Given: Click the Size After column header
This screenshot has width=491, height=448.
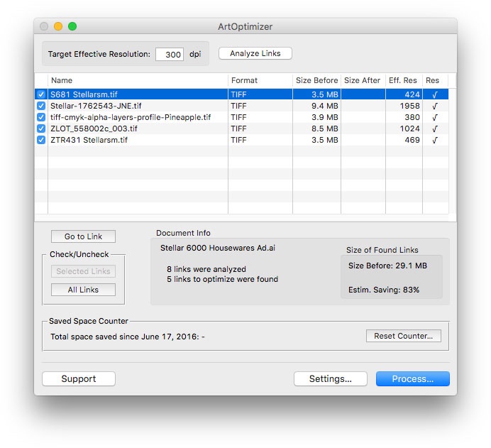Looking at the screenshot, I should point(362,80).
